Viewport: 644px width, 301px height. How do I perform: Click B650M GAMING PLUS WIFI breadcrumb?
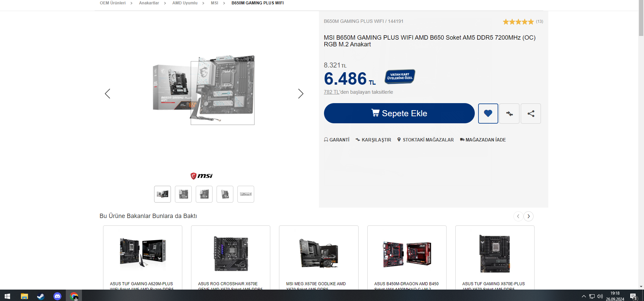click(258, 3)
